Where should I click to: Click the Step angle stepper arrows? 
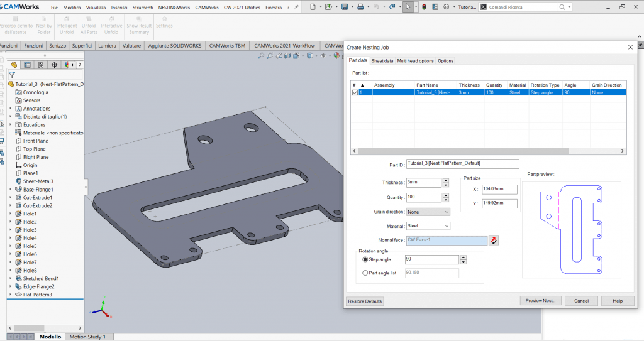tap(464, 259)
